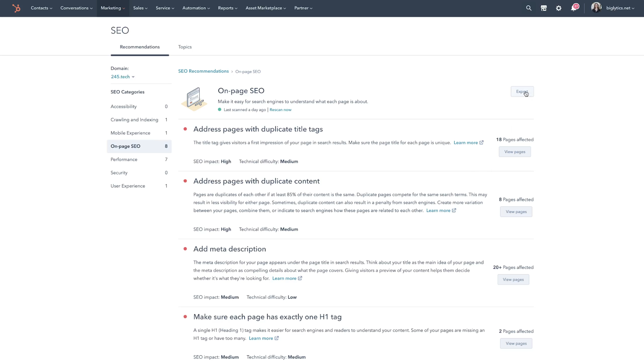This screenshot has height=363, width=644.
Task: Click SEO Recommendations breadcrumb link
Action: 203,71
